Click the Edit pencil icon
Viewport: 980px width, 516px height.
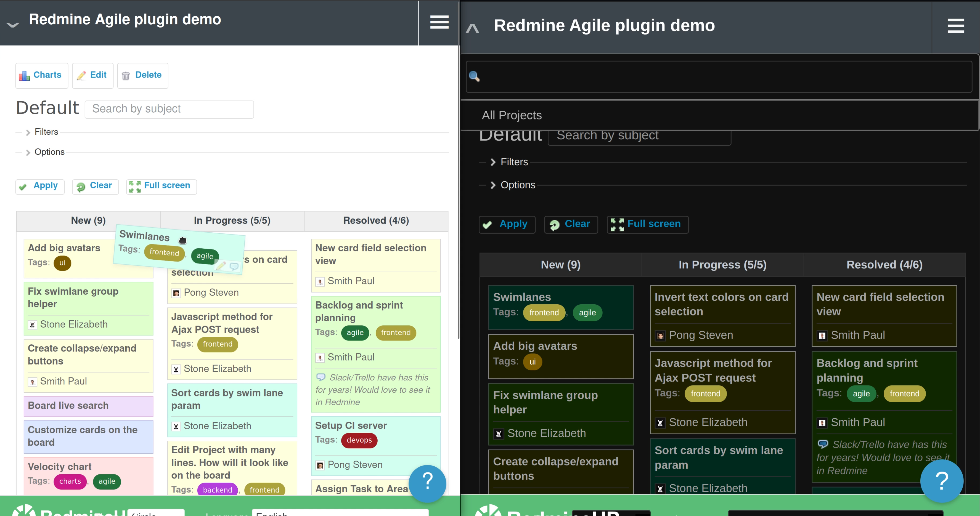81,75
